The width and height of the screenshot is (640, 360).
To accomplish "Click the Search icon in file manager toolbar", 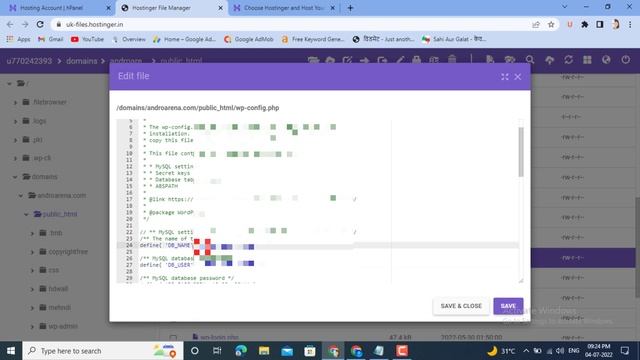I will click(530, 60).
